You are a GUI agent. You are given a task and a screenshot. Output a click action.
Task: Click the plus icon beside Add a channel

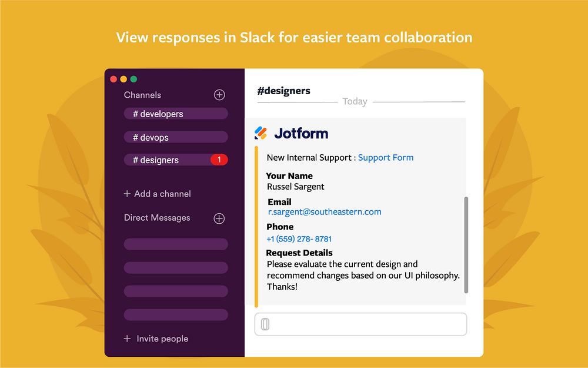pos(127,194)
